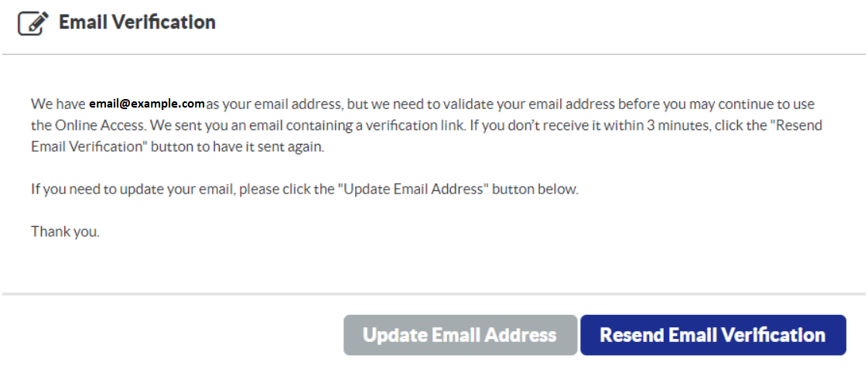Click the quoted "Update Email Address" text in paragraph
Screen dimensions: 868x383
(412, 189)
